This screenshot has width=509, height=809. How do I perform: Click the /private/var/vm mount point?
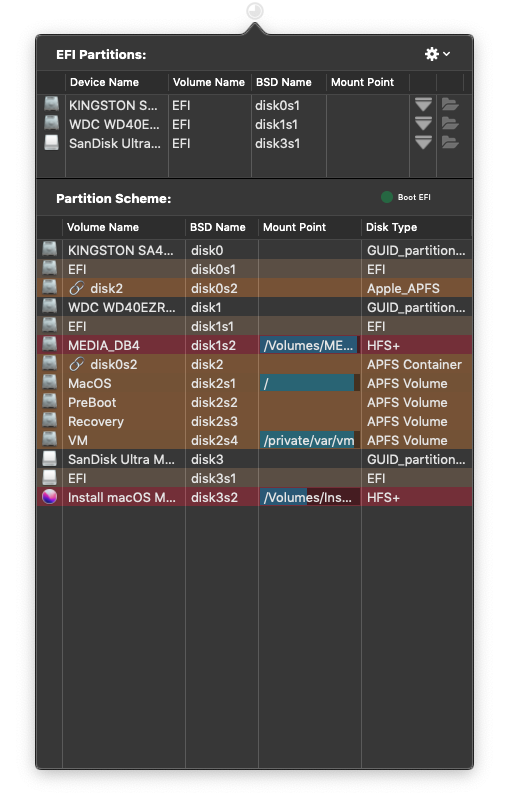click(x=309, y=441)
